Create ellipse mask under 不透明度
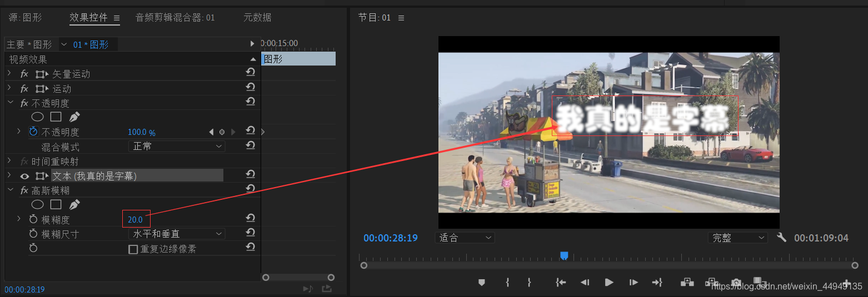 point(37,117)
